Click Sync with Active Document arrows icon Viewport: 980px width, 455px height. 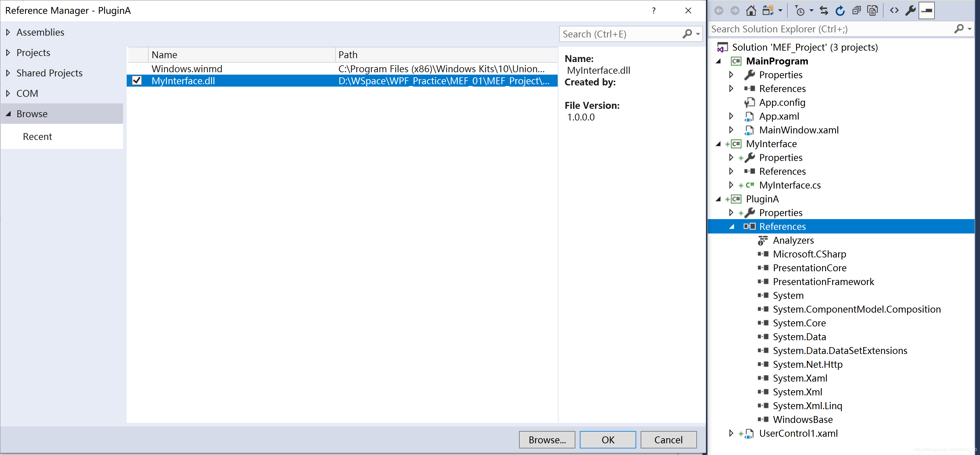click(824, 11)
